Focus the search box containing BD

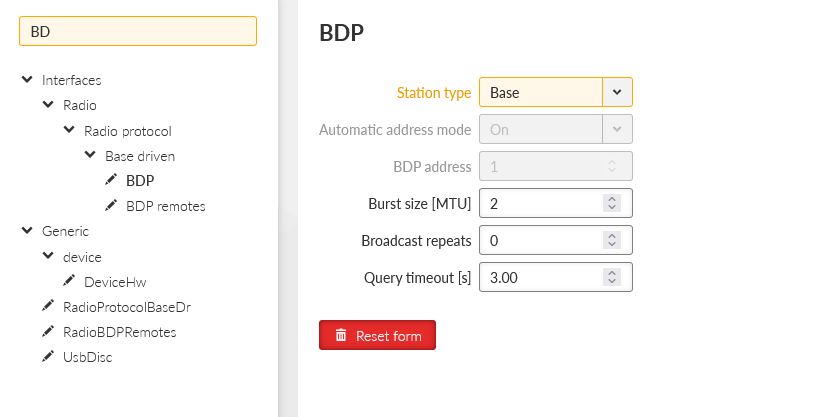(x=138, y=31)
